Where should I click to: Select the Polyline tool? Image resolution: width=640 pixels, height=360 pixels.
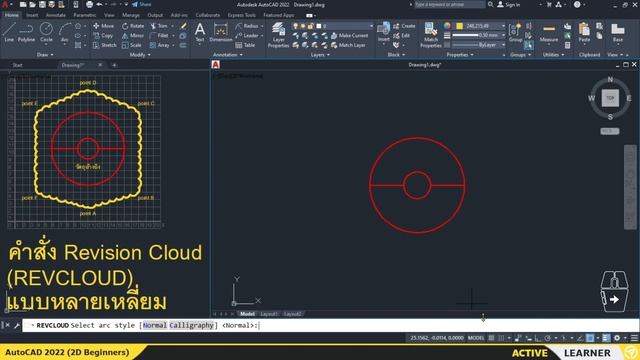click(x=26, y=33)
